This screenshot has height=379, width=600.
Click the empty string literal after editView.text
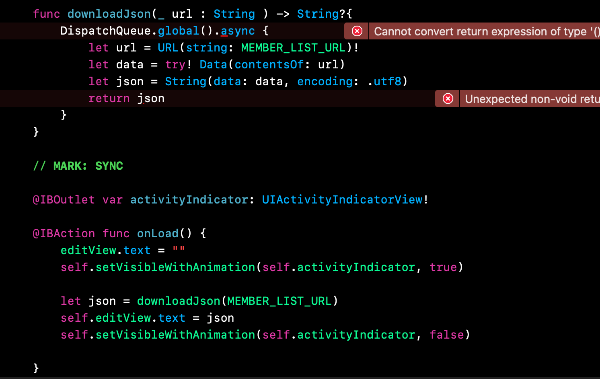[x=179, y=250]
